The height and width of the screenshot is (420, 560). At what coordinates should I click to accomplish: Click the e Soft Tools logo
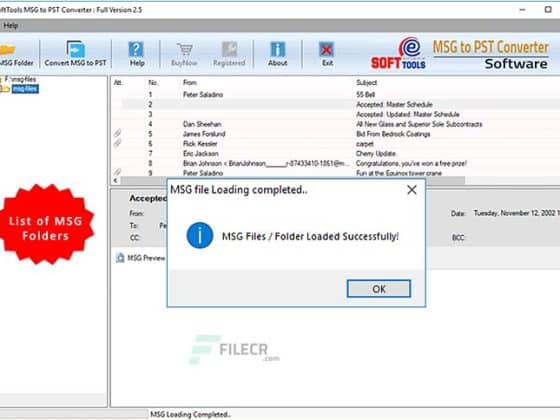tap(399, 54)
